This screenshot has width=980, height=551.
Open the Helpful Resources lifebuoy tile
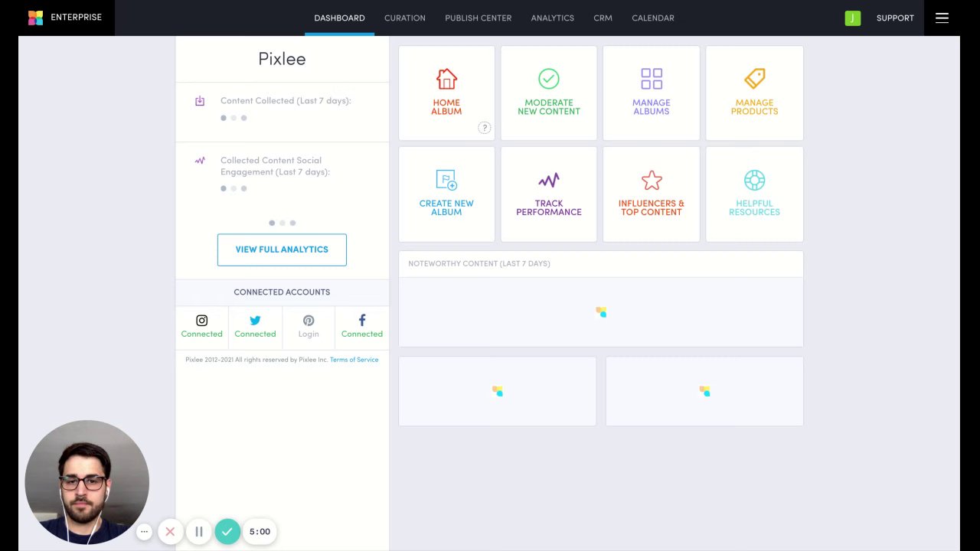[754, 194]
